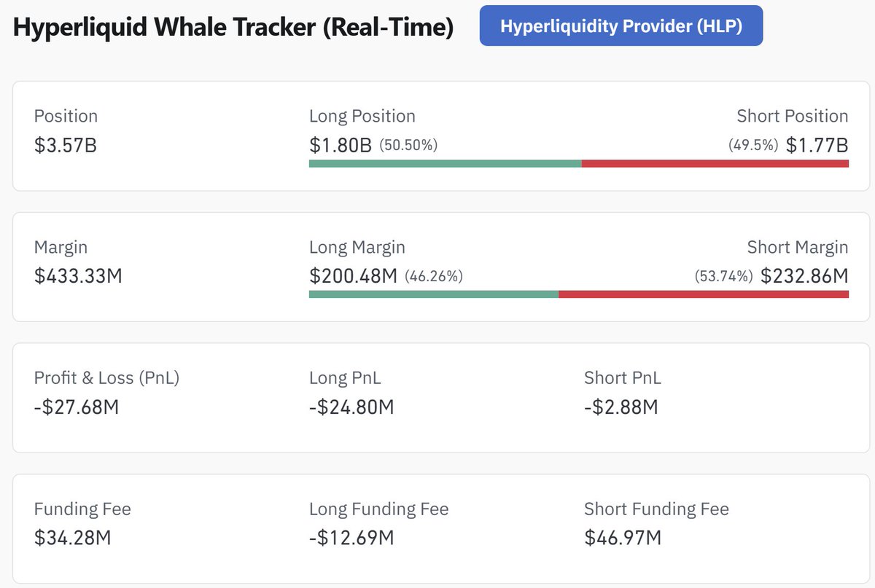This screenshot has width=875, height=588.
Task: Click the green long margin bar
Action: tap(433, 294)
